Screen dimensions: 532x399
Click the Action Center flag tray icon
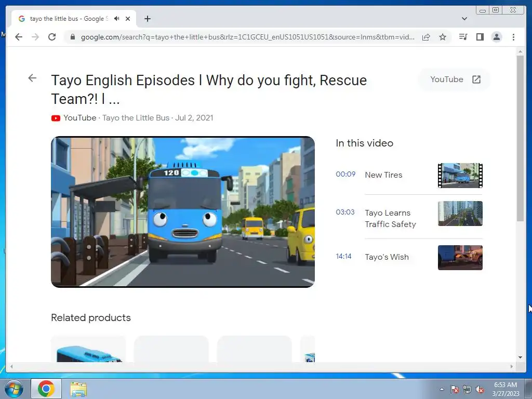tap(455, 389)
